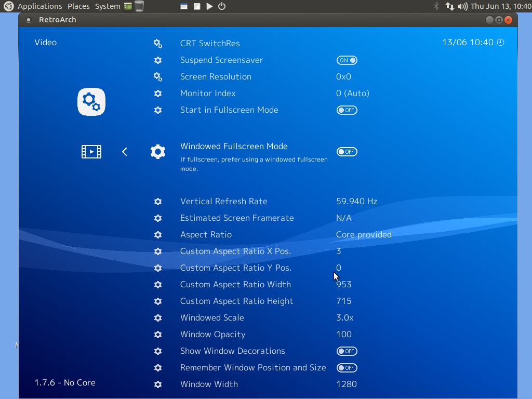Open the terminal launcher in top panel
Screen dimensions: 532x399
click(128, 6)
